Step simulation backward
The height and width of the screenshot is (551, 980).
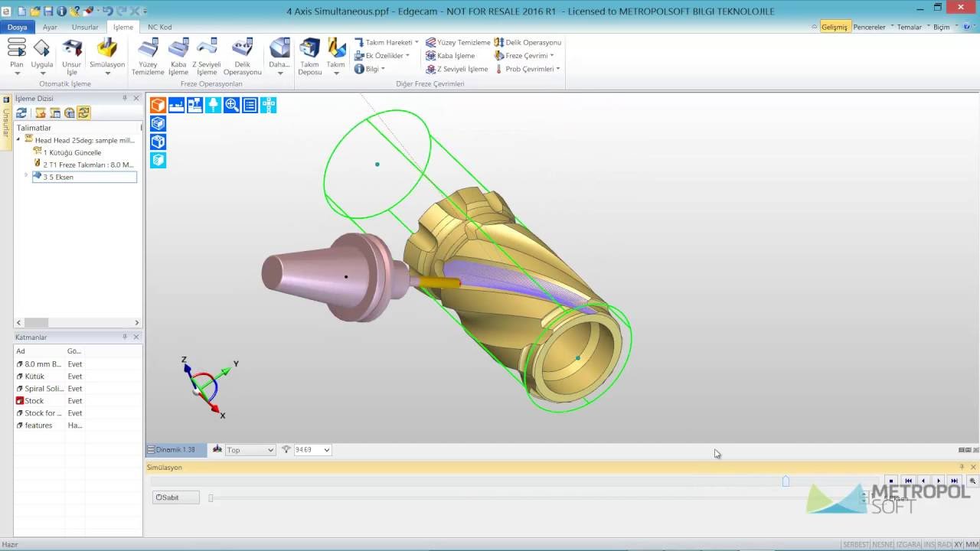pos(923,481)
